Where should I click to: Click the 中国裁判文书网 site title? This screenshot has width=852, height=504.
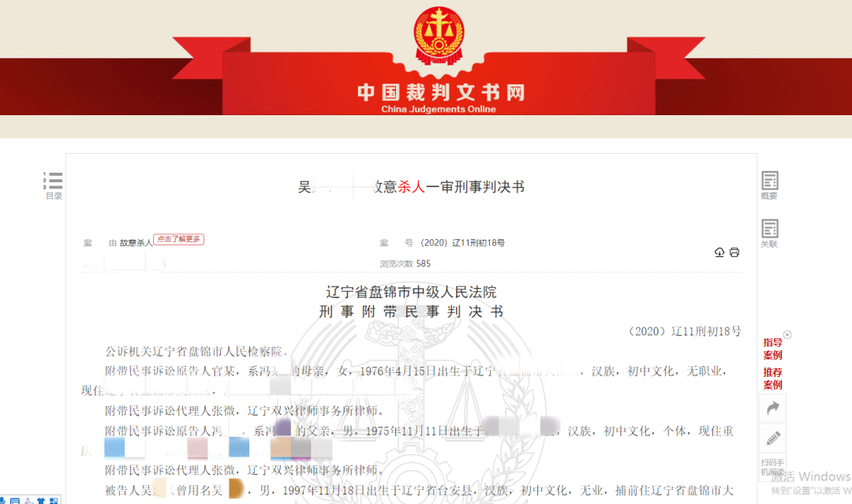(x=440, y=92)
